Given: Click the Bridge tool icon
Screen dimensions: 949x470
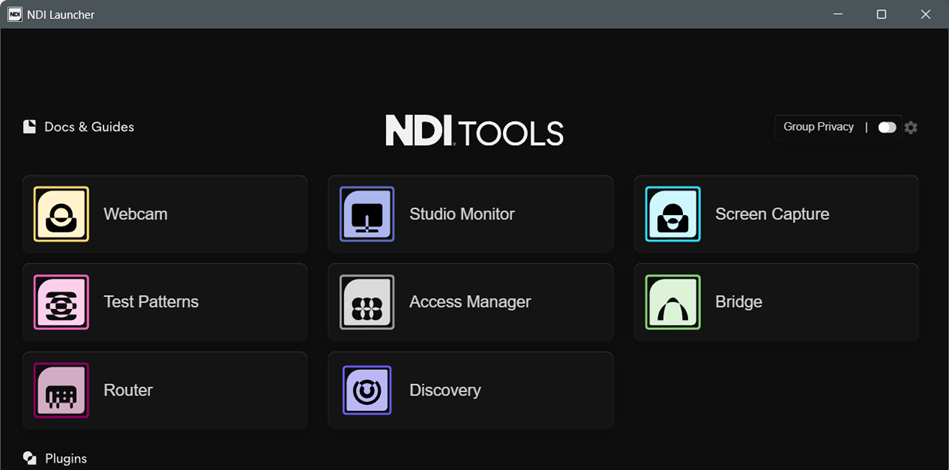Looking at the screenshot, I should click(673, 302).
